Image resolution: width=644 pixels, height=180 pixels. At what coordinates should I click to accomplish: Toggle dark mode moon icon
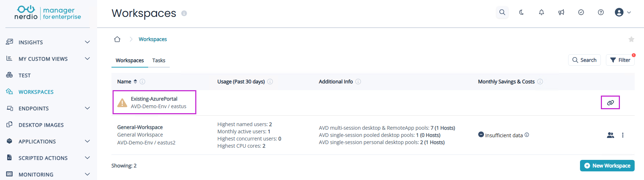click(x=521, y=12)
